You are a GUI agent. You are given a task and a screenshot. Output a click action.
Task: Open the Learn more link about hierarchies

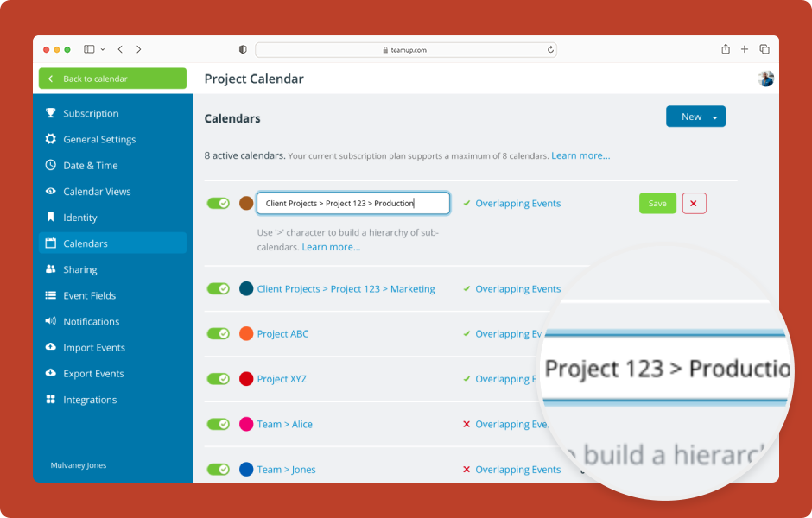[x=331, y=246]
